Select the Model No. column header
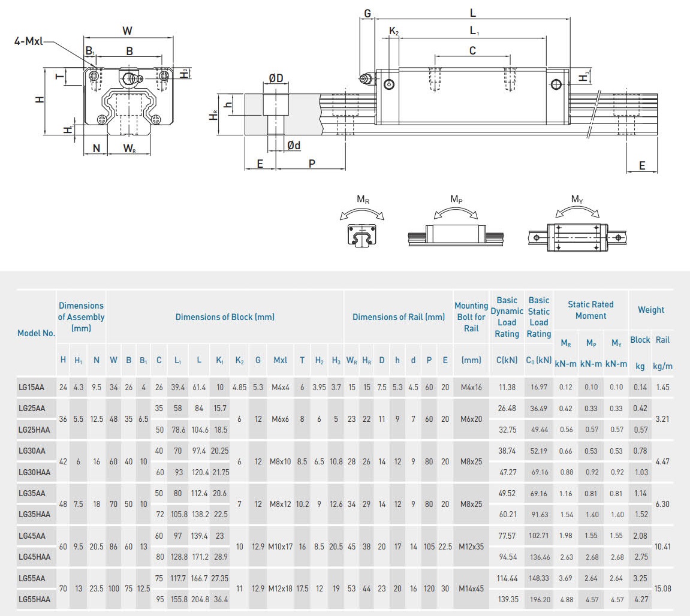Screen dimensions: 690x616 [36, 333]
